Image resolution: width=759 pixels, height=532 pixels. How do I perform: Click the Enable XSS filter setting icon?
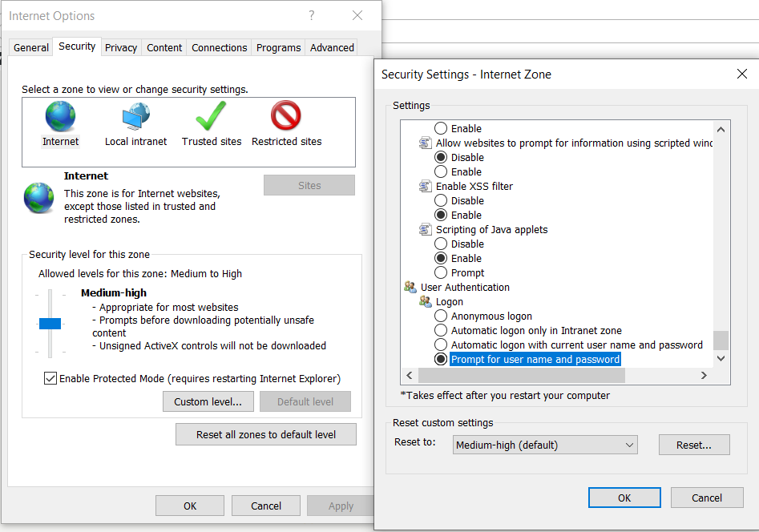(426, 187)
